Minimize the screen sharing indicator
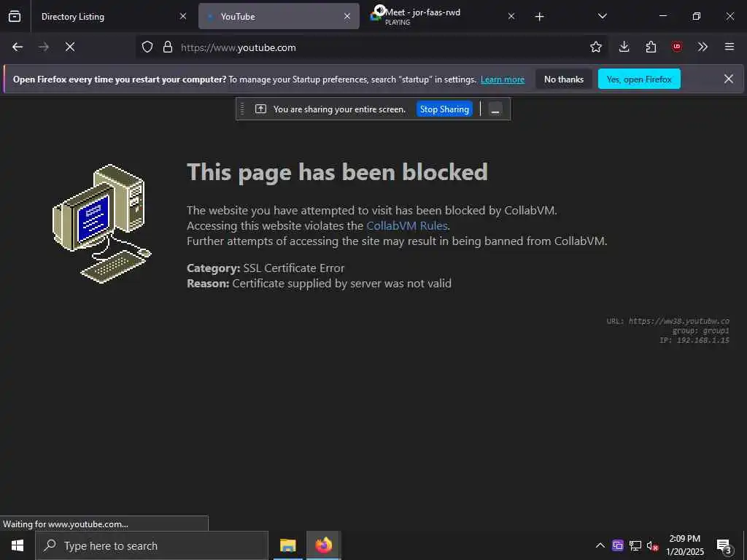The width and height of the screenshot is (747, 560). tap(495, 109)
